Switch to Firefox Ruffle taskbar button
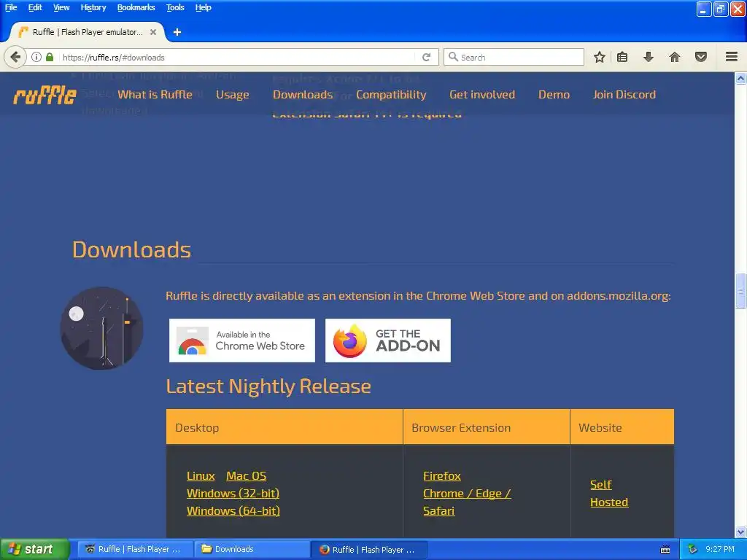The width and height of the screenshot is (747, 560). click(x=369, y=549)
